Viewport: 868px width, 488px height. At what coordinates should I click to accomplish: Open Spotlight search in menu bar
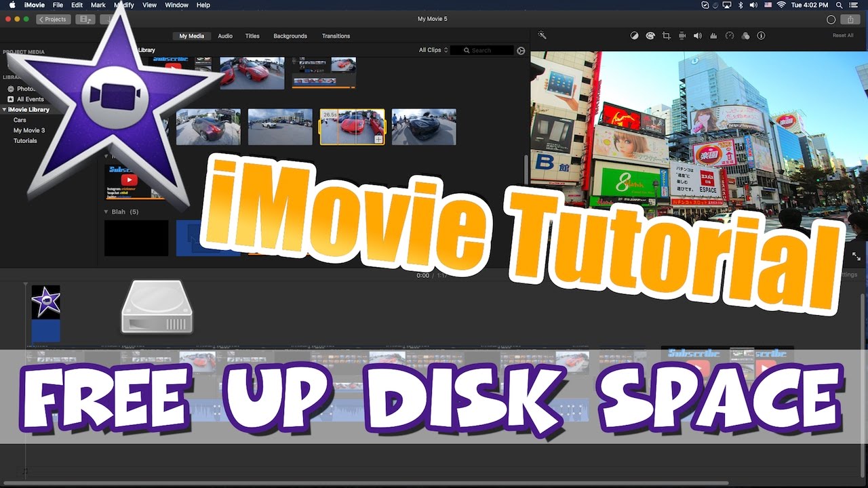tap(840, 5)
